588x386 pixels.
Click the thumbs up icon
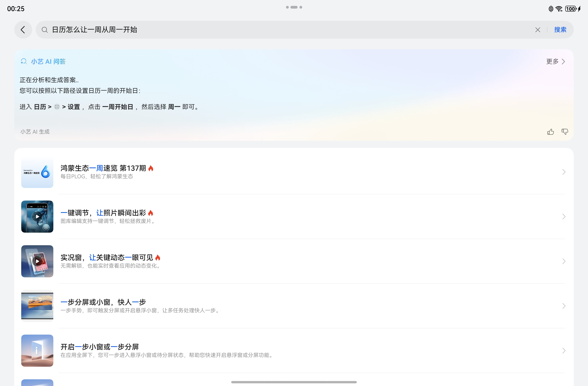[550, 132]
